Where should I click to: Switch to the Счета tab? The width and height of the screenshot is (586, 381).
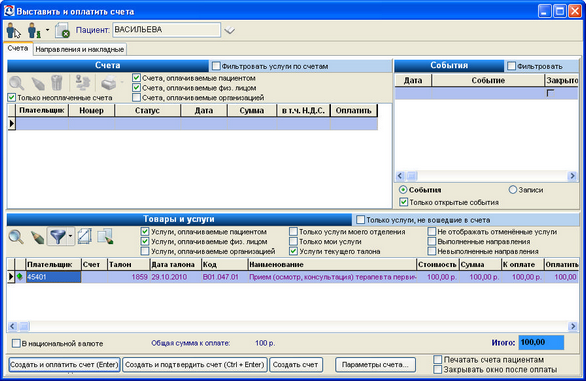[18, 49]
